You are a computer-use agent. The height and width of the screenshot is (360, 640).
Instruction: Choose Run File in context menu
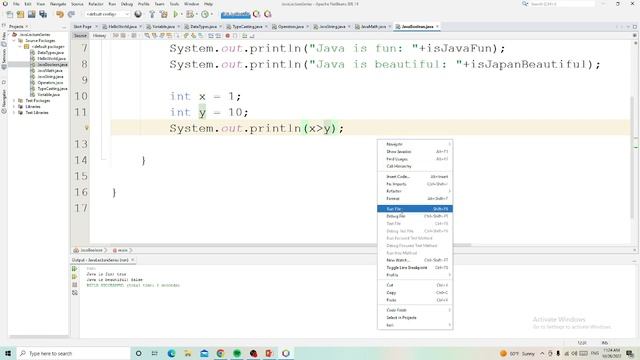point(415,209)
